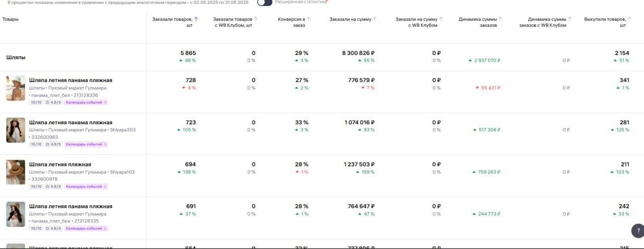644x249 pixels.
Task: Open the help question mark button
Action: click(636, 231)
